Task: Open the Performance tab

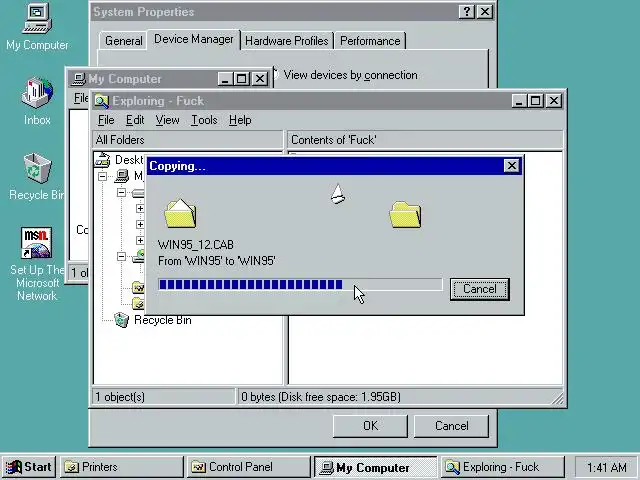Action: [370, 41]
